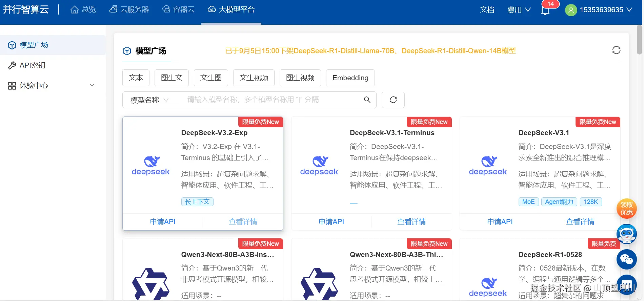Expand 体验中心 sidebar section
This screenshot has width=644, height=301.
coord(53,86)
